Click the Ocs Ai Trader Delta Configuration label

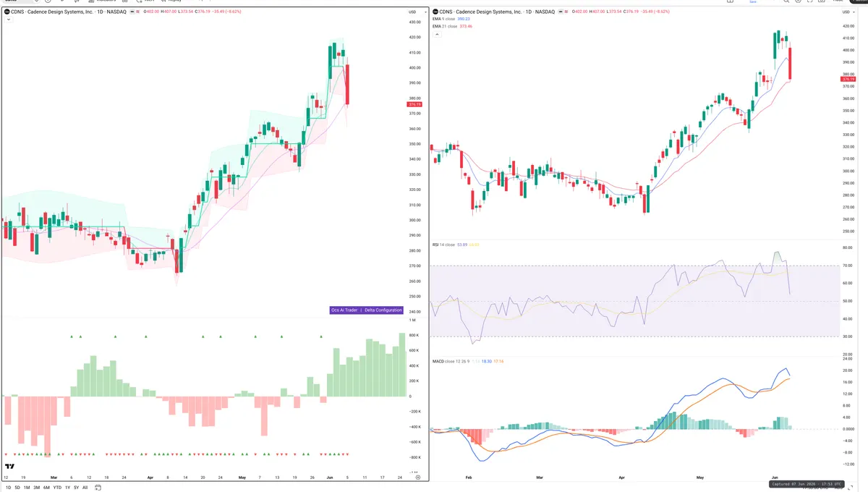pos(366,310)
